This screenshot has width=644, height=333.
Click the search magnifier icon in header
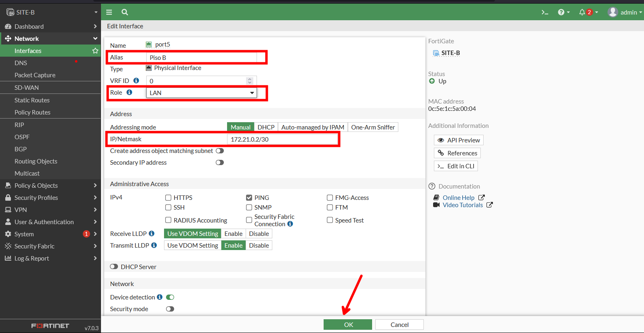[x=125, y=12]
